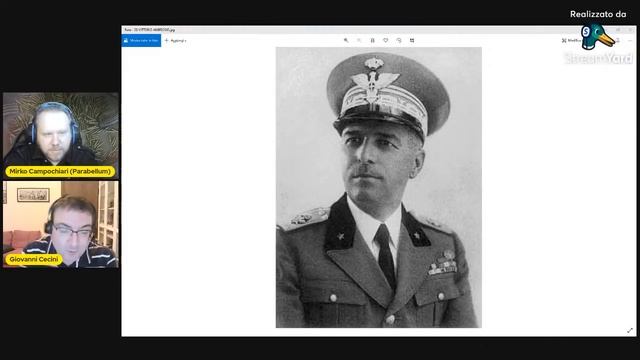The image size is (640, 360).
Task: Select Mirko Campochiari's webcam feed
Action: click(x=61, y=135)
